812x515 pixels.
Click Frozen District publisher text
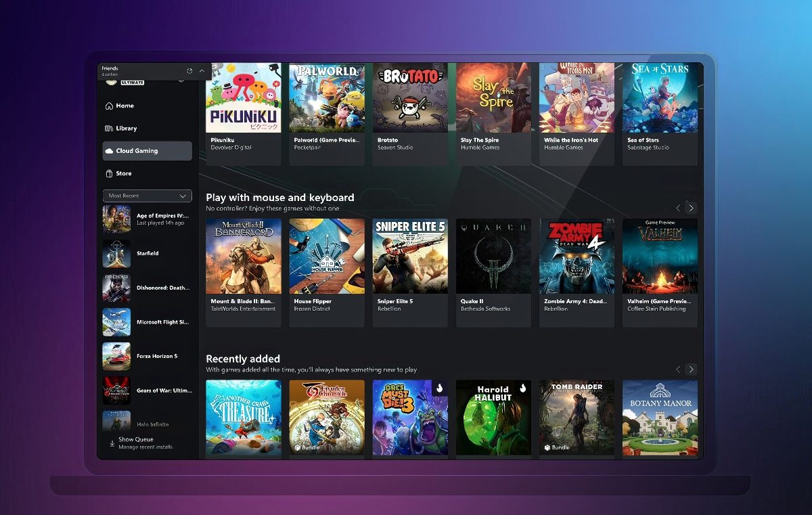pyautogui.click(x=312, y=309)
